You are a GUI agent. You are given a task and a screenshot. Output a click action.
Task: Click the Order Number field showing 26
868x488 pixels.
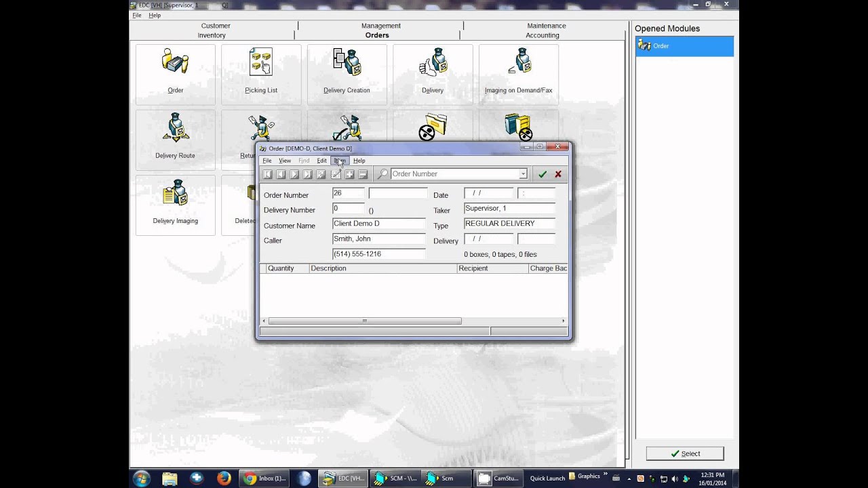click(x=349, y=193)
